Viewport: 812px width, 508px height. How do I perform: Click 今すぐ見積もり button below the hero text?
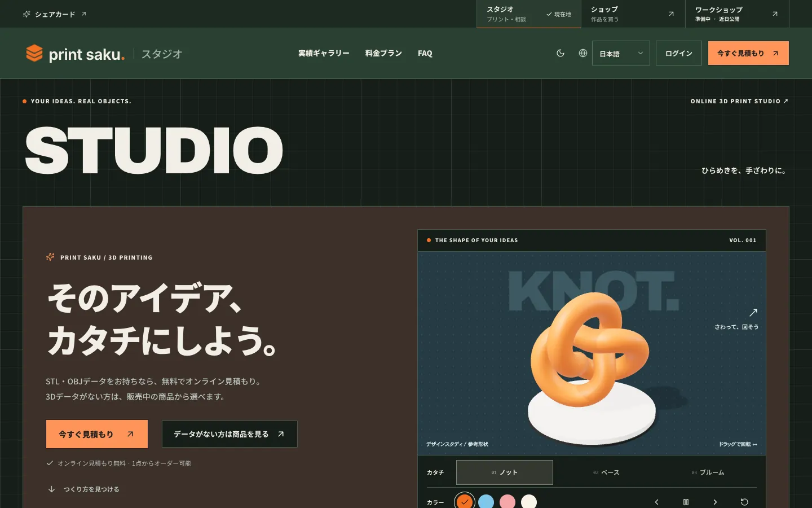click(96, 434)
